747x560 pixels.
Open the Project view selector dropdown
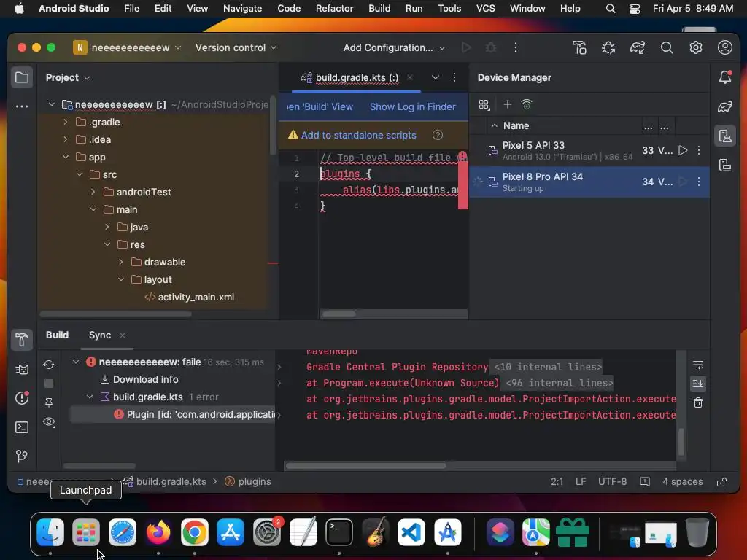click(68, 77)
